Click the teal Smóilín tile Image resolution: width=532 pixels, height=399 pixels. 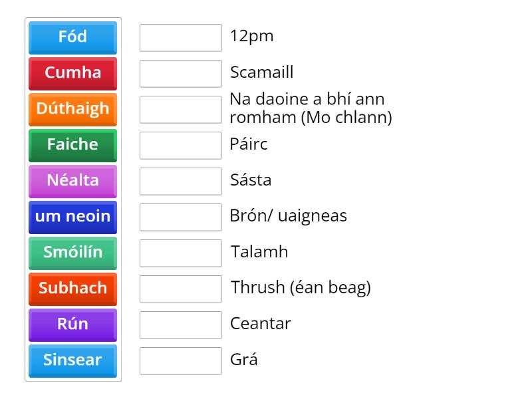click(x=72, y=253)
